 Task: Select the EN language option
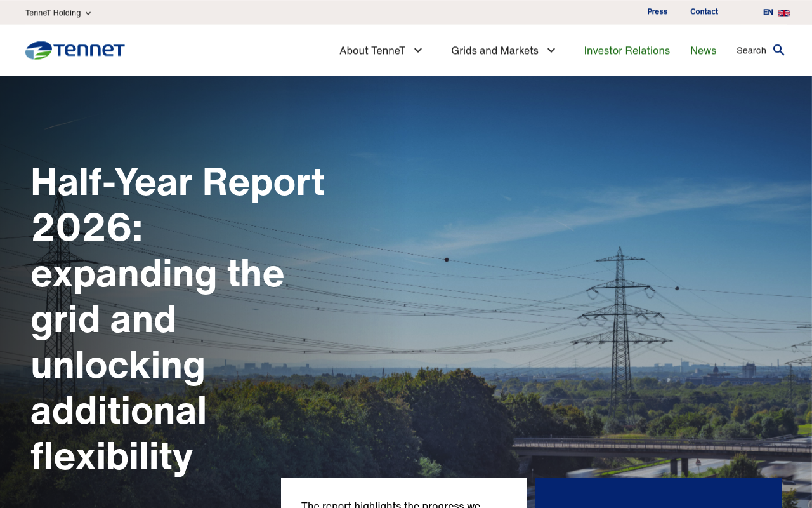click(x=768, y=12)
